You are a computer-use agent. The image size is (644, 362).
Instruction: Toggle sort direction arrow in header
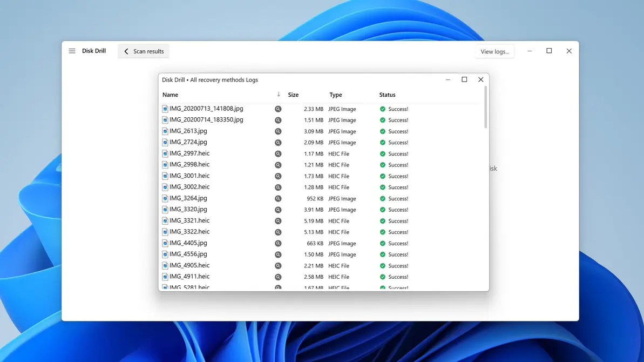[279, 95]
